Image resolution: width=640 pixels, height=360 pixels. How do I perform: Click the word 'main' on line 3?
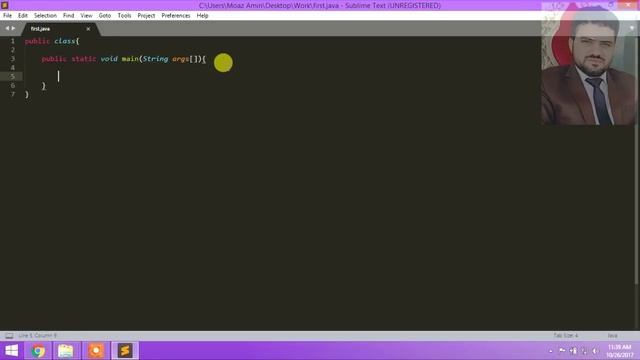click(130, 59)
